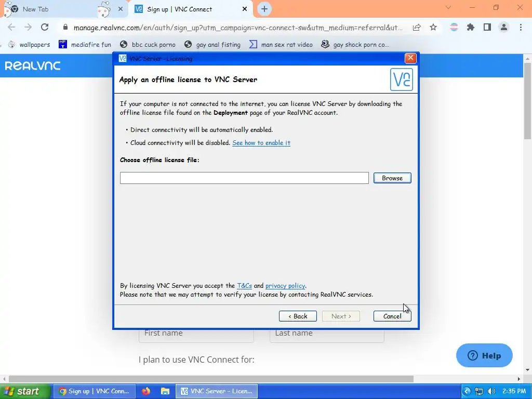Click the RealVNC logo on the page

(x=33, y=65)
